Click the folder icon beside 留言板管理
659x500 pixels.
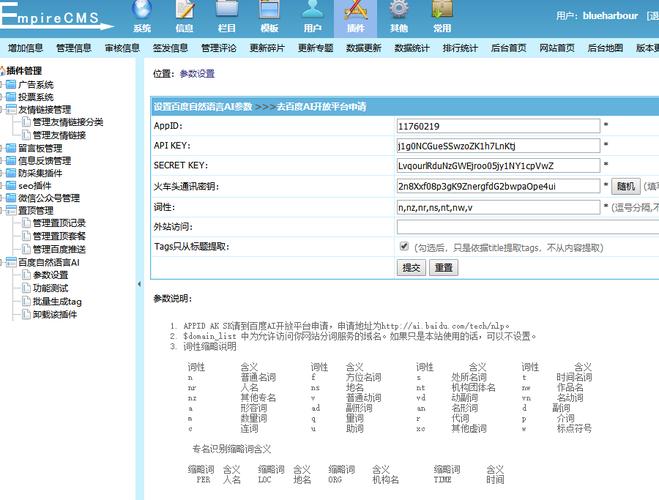click(11, 148)
